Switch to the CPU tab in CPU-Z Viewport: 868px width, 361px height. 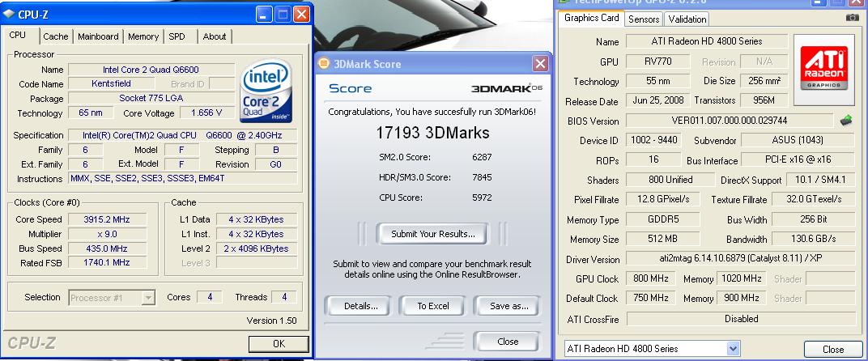coord(19,36)
